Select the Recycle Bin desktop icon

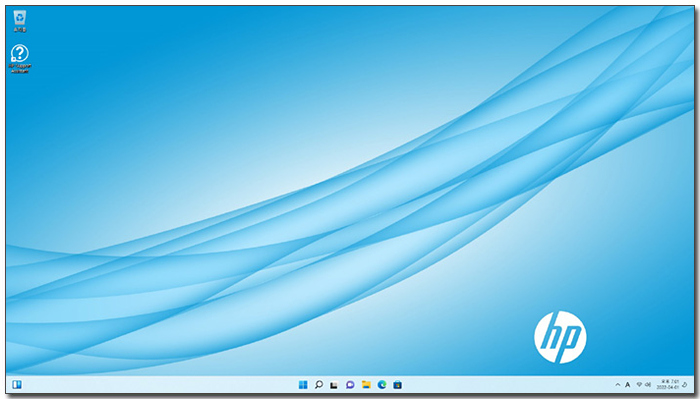pos(20,21)
